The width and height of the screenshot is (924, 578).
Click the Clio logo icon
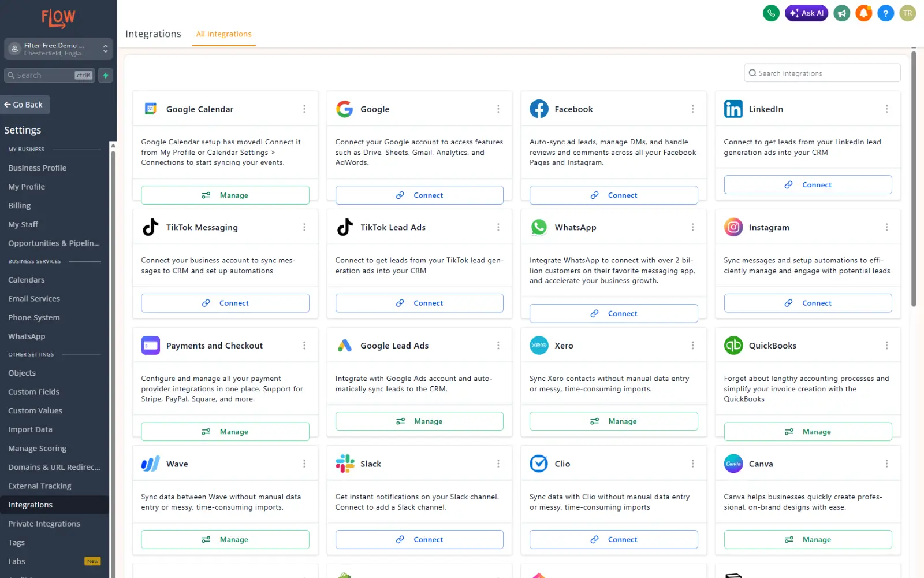pos(539,464)
